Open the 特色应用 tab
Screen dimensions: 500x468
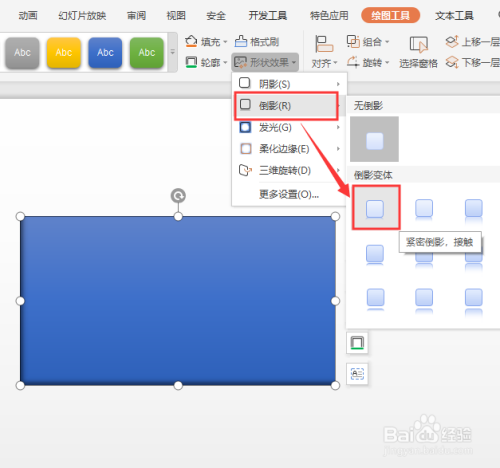pos(329,15)
